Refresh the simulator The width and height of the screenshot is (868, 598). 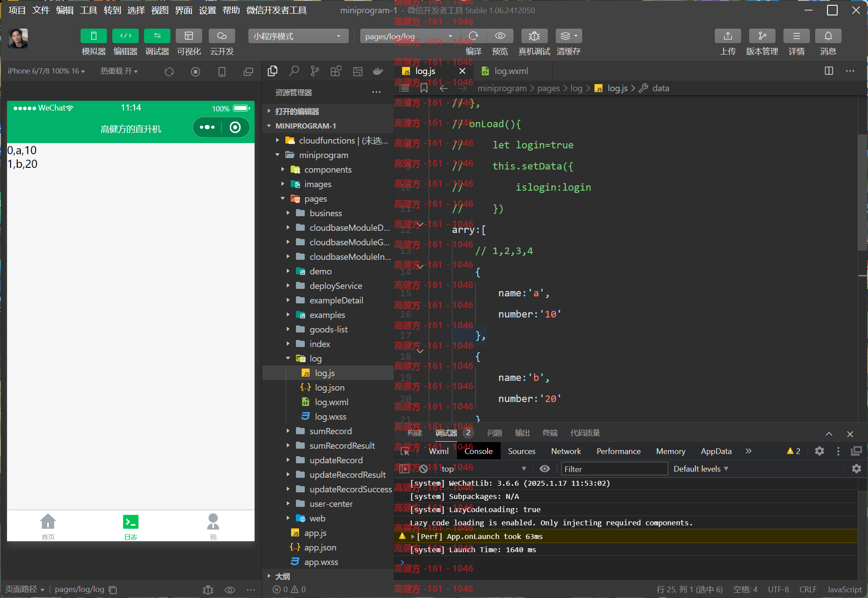169,71
